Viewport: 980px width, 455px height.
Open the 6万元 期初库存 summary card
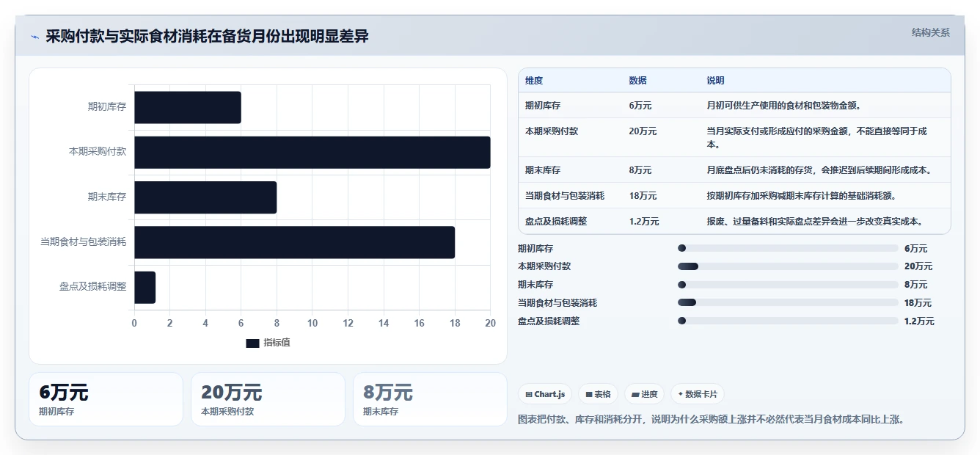[x=106, y=399]
